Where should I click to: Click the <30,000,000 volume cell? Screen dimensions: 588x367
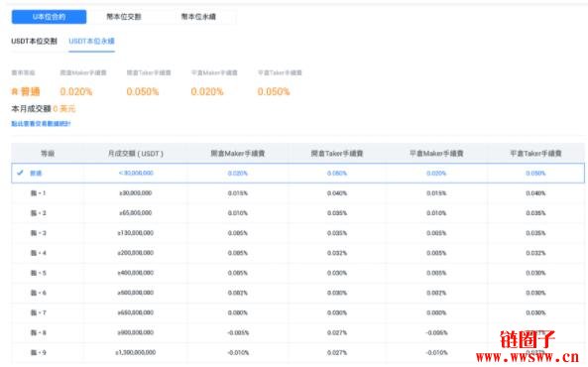[x=136, y=173]
